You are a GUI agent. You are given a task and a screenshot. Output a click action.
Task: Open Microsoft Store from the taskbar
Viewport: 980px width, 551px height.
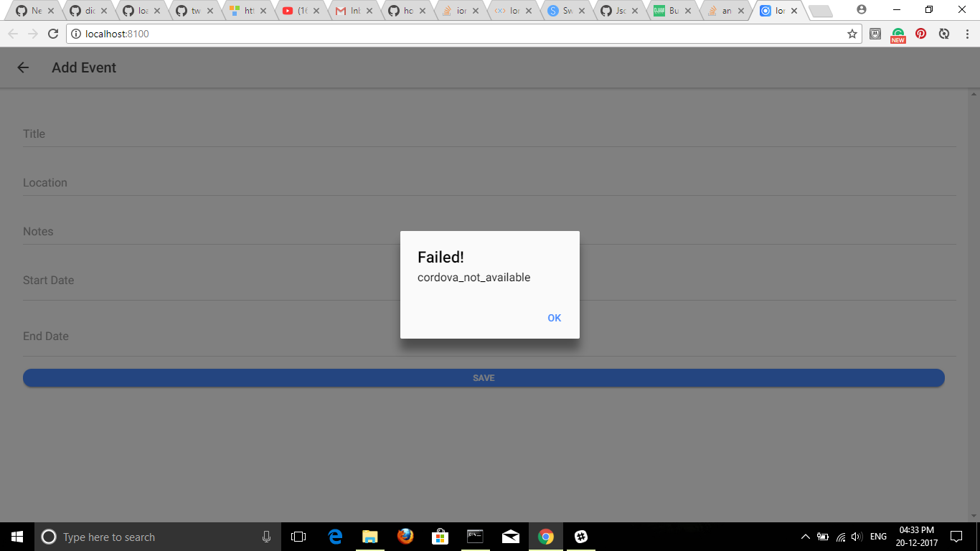(x=440, y=537)
